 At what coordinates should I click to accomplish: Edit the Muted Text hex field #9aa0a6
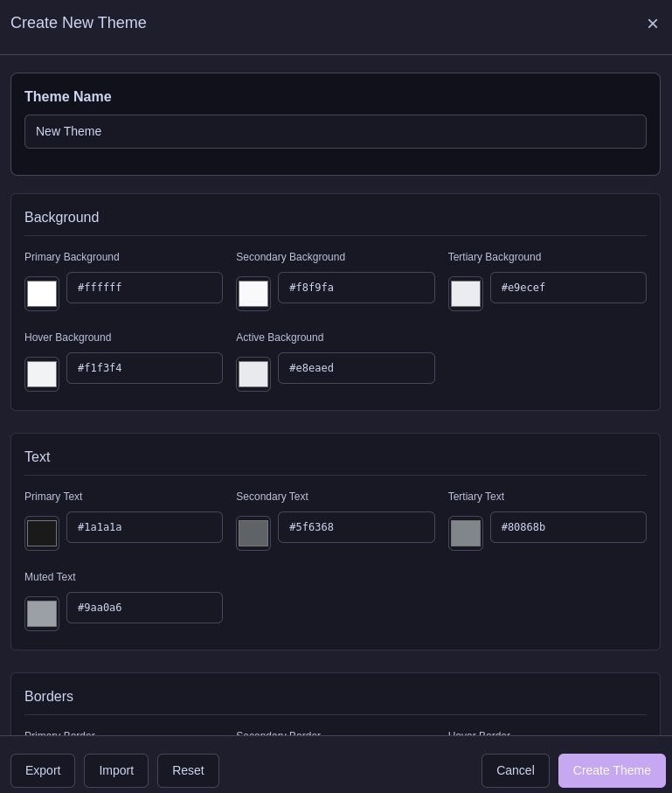[144, 608]
